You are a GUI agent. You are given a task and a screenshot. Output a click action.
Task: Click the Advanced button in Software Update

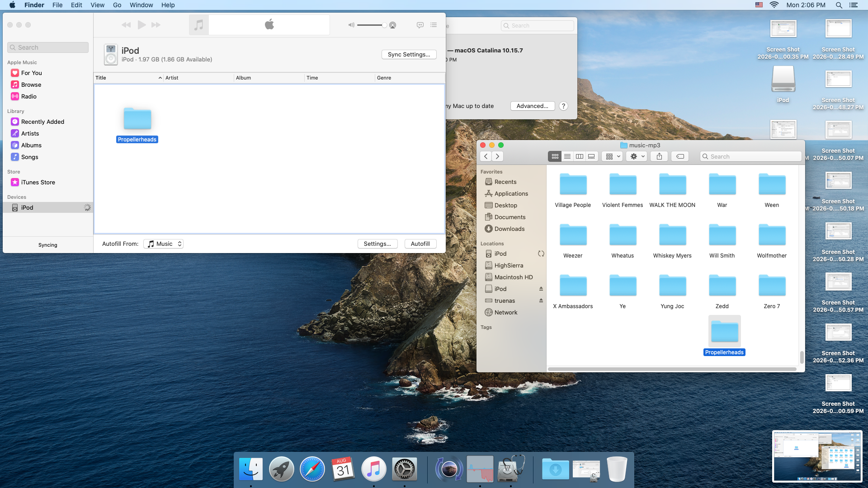click(532, 106)
